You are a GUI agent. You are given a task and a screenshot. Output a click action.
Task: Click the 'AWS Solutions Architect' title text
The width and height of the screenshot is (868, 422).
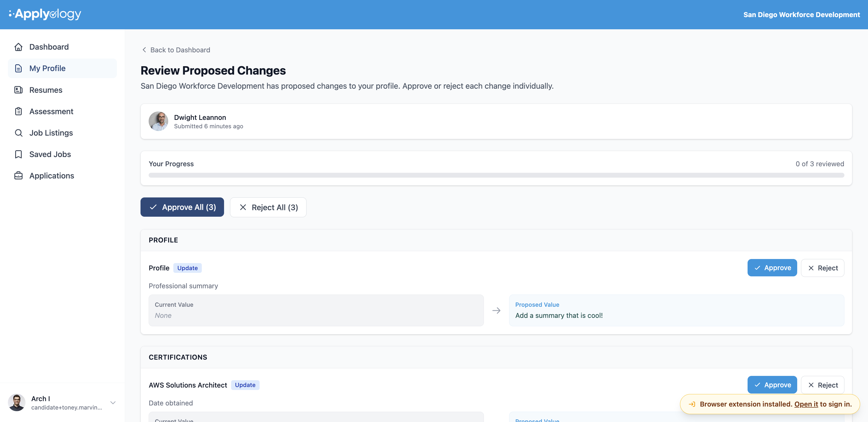(x=188, y=385)
